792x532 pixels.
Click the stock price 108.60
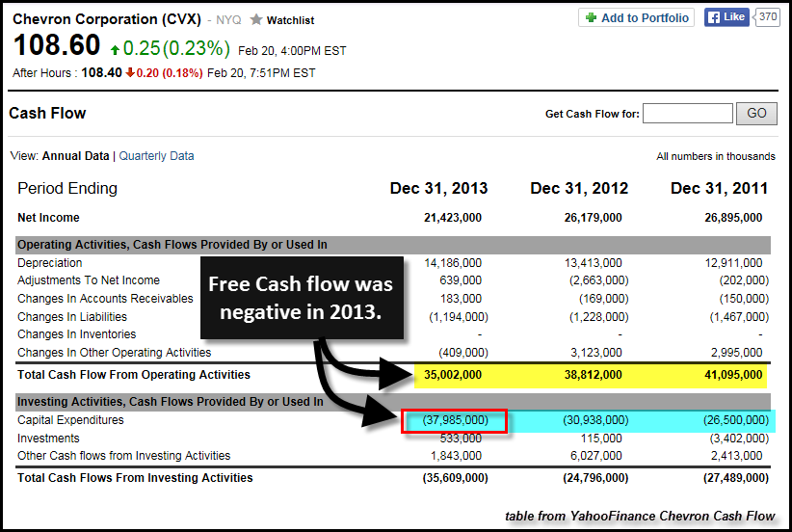[57, 45]
